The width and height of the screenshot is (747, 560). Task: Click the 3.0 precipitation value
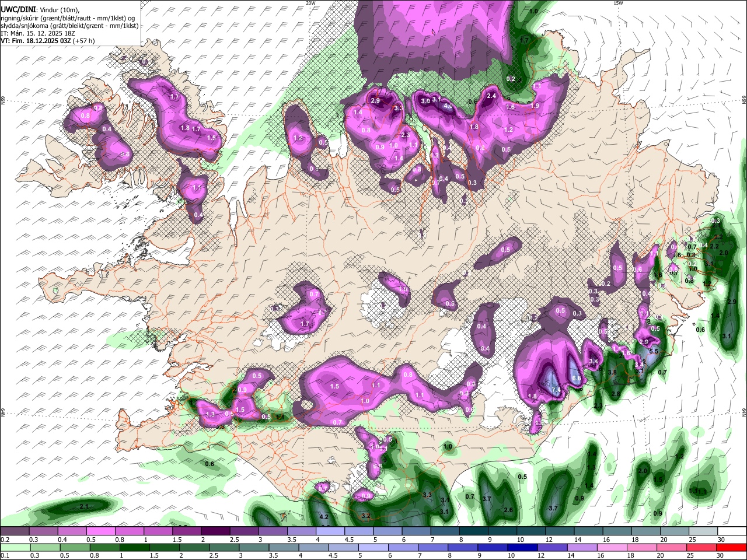click(x=425, y=101)
